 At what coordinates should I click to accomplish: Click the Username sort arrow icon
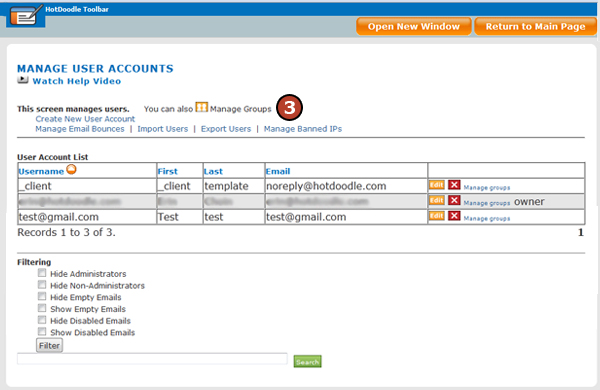(71, 169)
